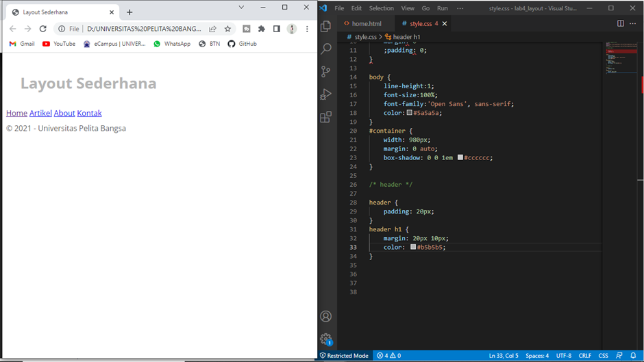644x362 pixels.
Task: Open Manage gear settings in VS Code
Action: point(325,339)
